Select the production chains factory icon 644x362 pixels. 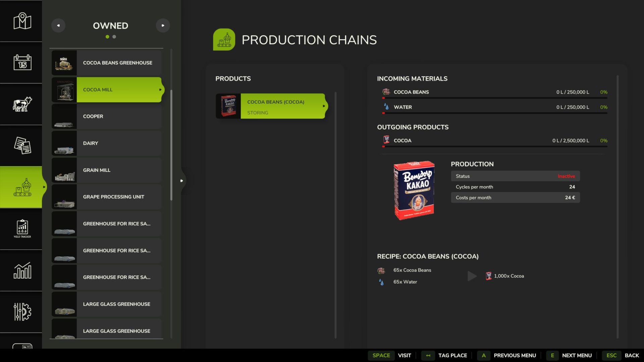[x=22, y=187]
